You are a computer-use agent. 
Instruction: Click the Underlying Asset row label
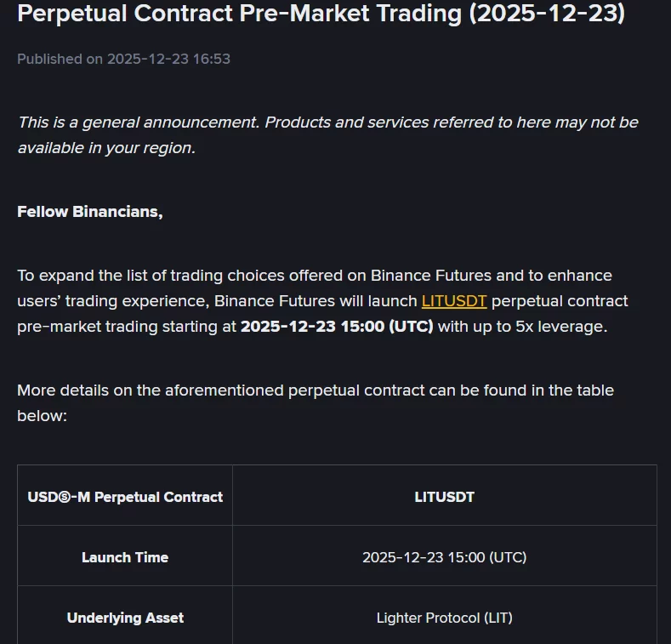(125, 618)
